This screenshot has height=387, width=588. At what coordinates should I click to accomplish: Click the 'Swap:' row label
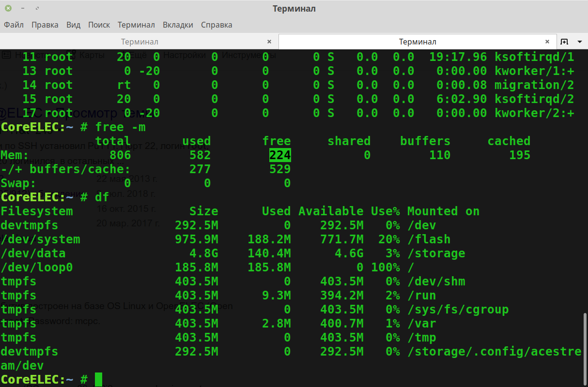[18, 183]
